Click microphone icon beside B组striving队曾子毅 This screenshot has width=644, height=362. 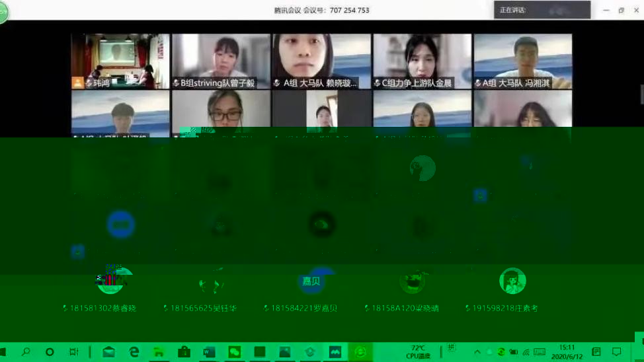pos(176,83)
